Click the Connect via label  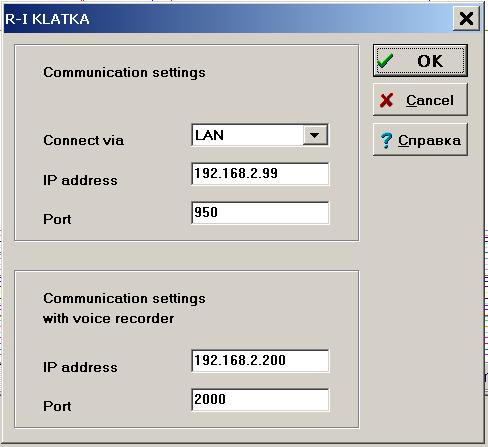point(83,140)
